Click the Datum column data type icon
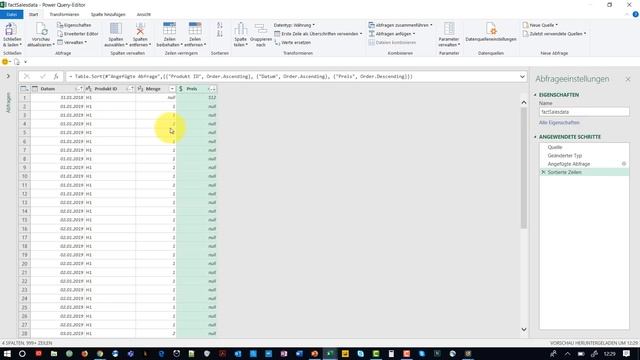This screenshot has width=640, height=360. 35,89
